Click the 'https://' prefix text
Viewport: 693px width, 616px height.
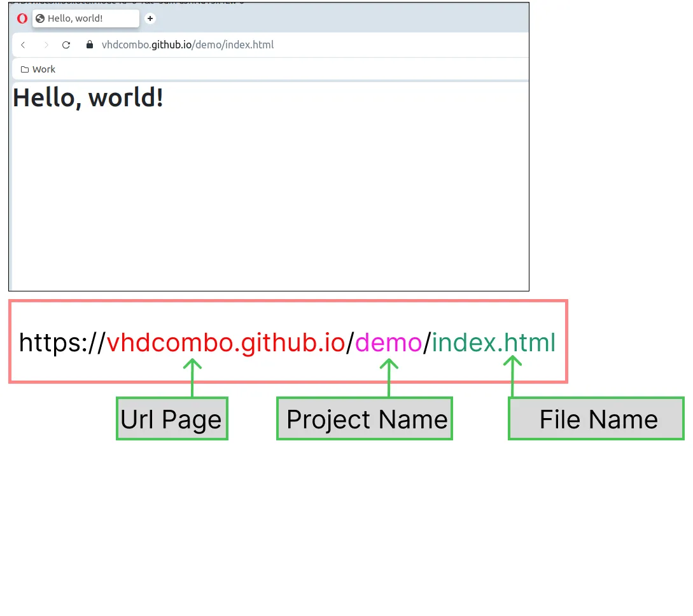coord(62,342)
